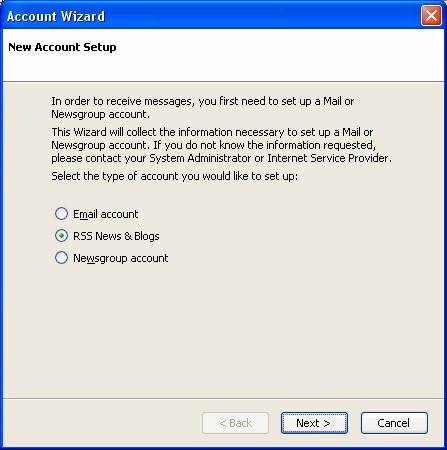
Task: Click the 'Internet Service Provider' phrase
Action: [328, 158]
